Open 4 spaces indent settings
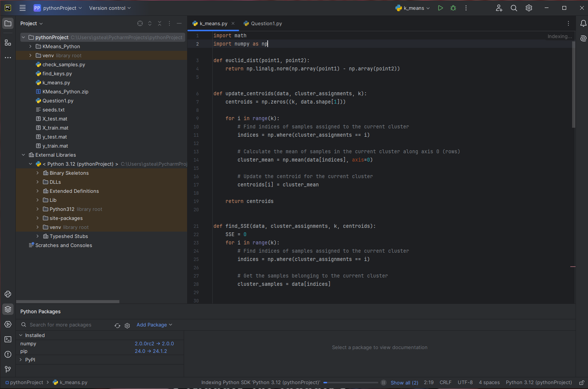Viewport: 588px width, 389px height. (x=489, y=383)
